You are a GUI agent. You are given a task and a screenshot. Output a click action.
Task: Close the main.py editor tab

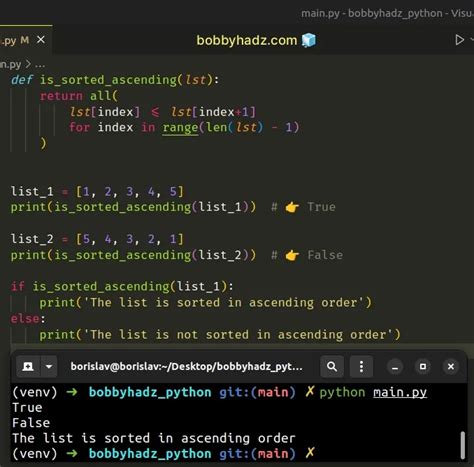(41, 40)
